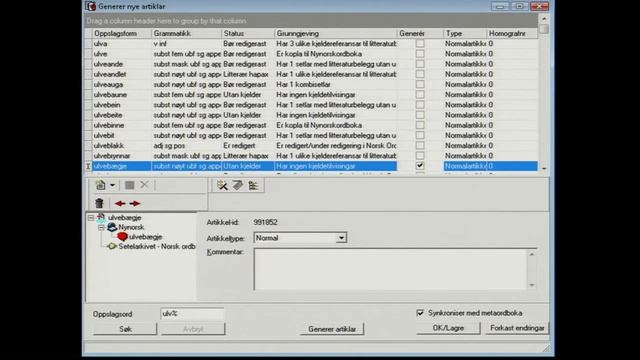Click the Generer artiklar button
The width and height of the screenshot is (640, 360).
coord(332,329)
